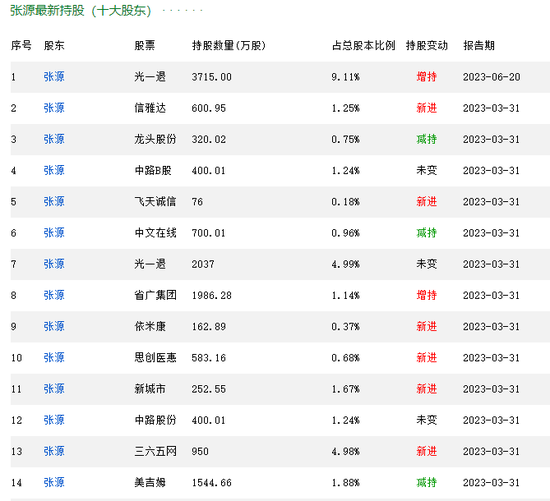Click 增持 status in 省广集团 row
The image size is (550, 501).
427,295
